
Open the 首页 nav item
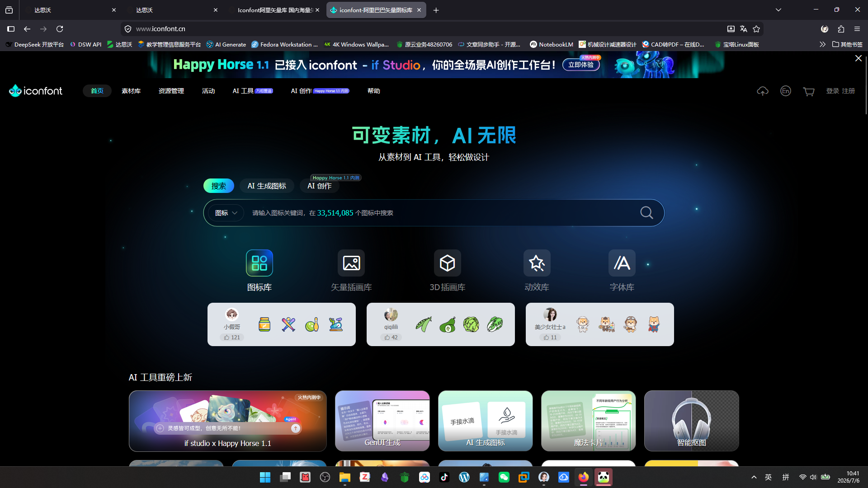(97, 91)
